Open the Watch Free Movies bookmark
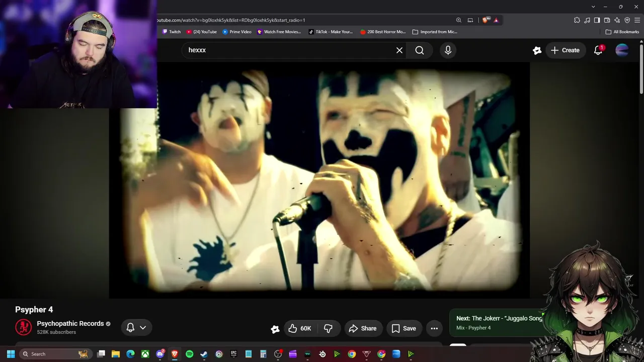 279,32
